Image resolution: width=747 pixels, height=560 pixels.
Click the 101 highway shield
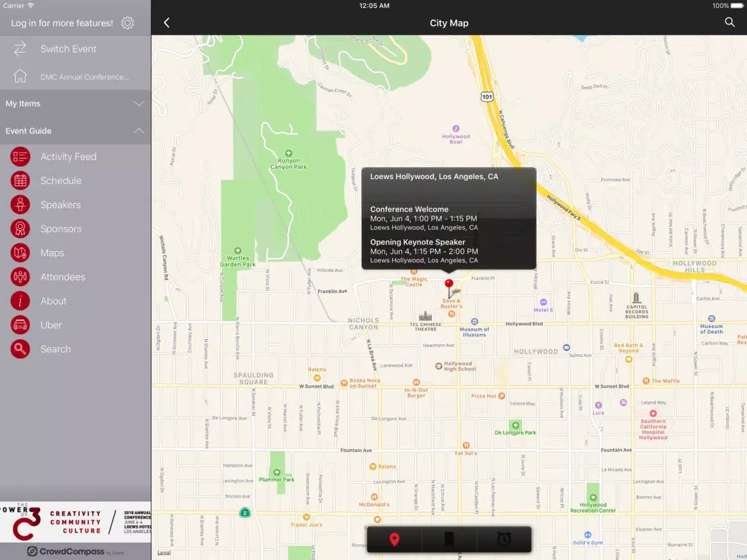point(487,97)
